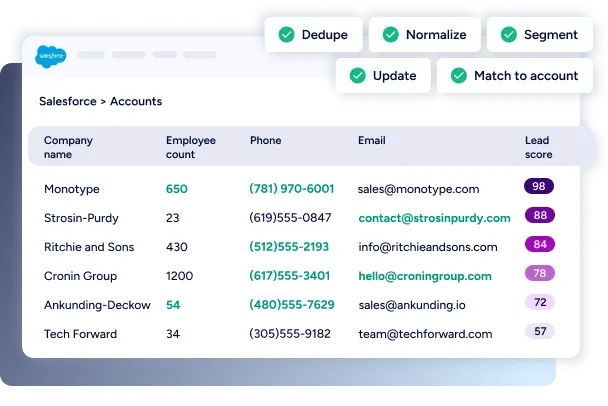Select company name Tech Forward

pyautogui.click(x=80, y=334)
